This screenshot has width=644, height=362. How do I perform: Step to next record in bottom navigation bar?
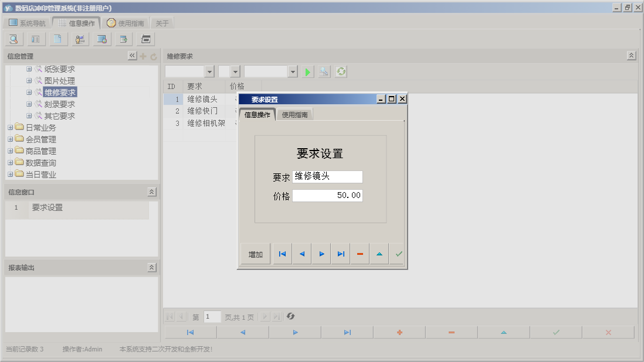(x=295, y=333)
